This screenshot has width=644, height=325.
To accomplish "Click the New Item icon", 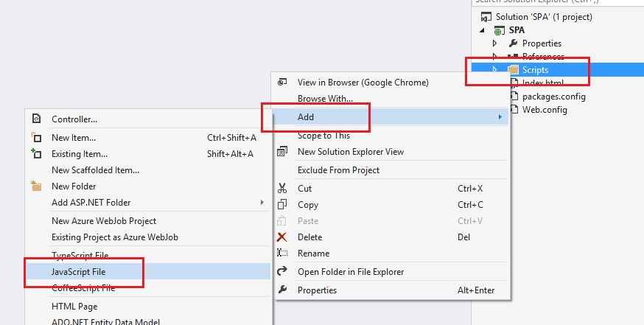I will [36, 138].
